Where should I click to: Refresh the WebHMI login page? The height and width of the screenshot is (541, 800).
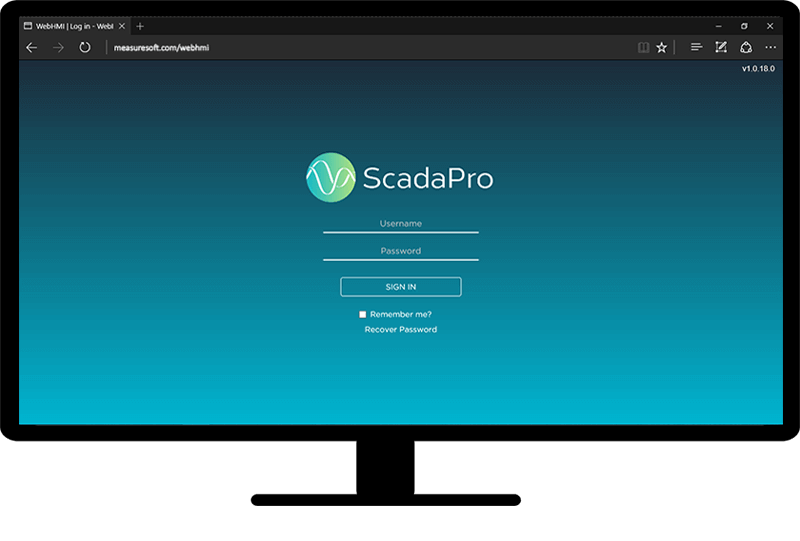click(x=85, y=47)
